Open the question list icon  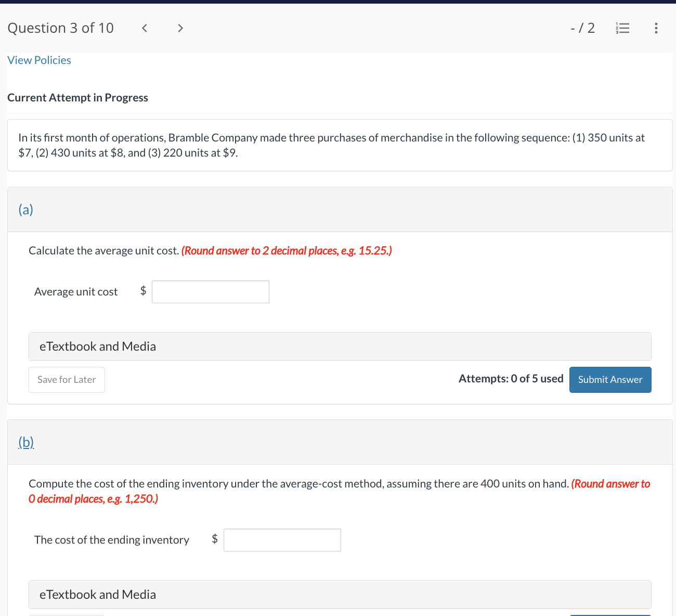pos(622,28)
